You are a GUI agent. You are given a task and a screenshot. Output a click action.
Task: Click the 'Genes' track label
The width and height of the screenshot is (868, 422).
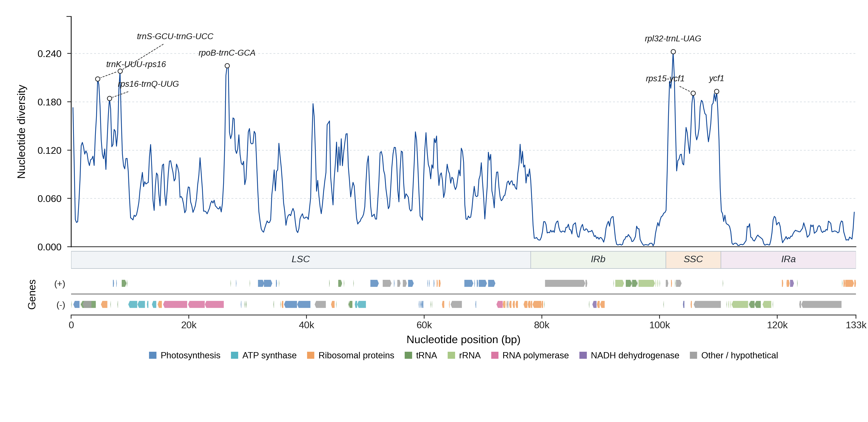pyautogui.click(x=32, y=294)
